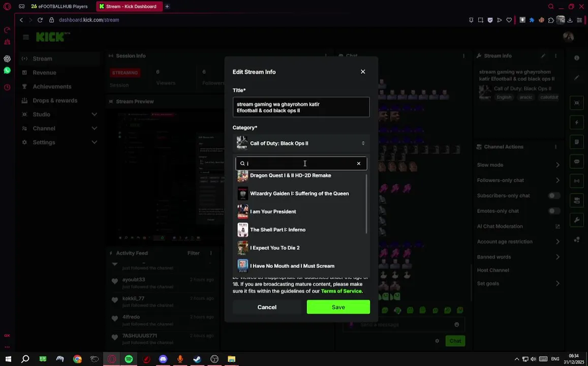Open Discord from the taskbar
The image size is (588, 366).
pyautogui.click(x=163, y=359)
